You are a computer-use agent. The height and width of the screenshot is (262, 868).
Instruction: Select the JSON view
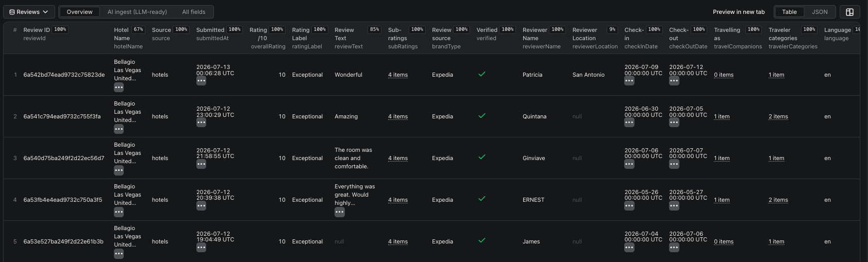820,12
